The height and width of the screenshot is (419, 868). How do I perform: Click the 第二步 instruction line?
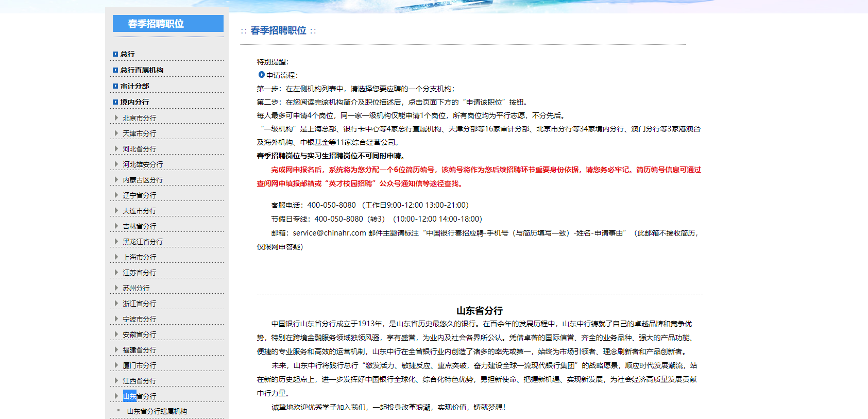coord(393,102)
